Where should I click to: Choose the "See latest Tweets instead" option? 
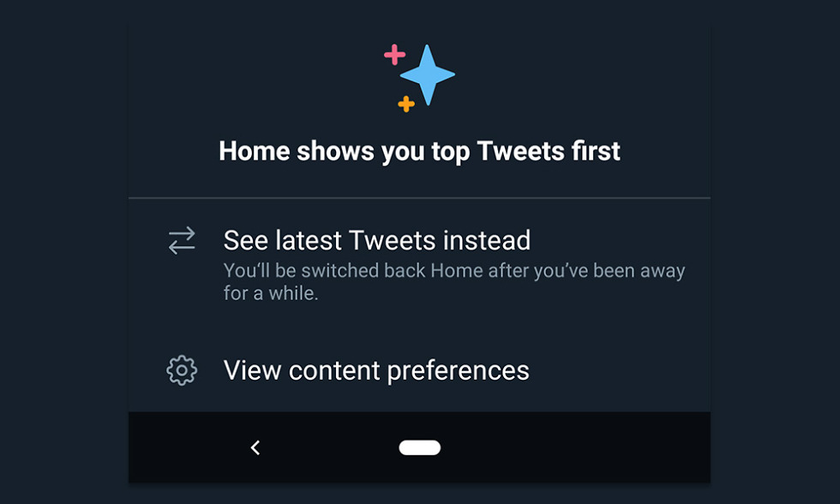point(377,241)
